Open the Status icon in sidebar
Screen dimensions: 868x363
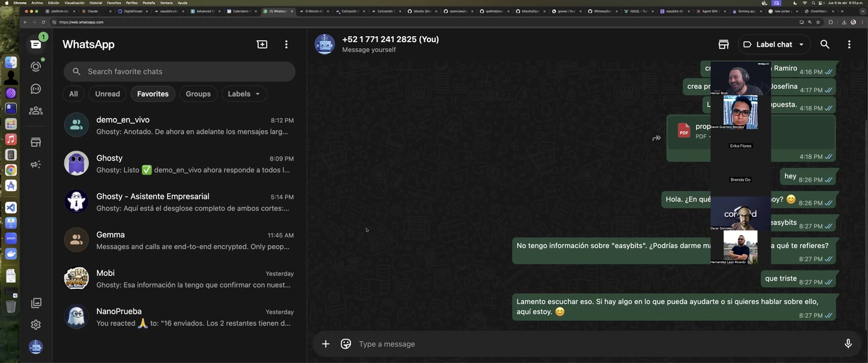coord(36,67)
